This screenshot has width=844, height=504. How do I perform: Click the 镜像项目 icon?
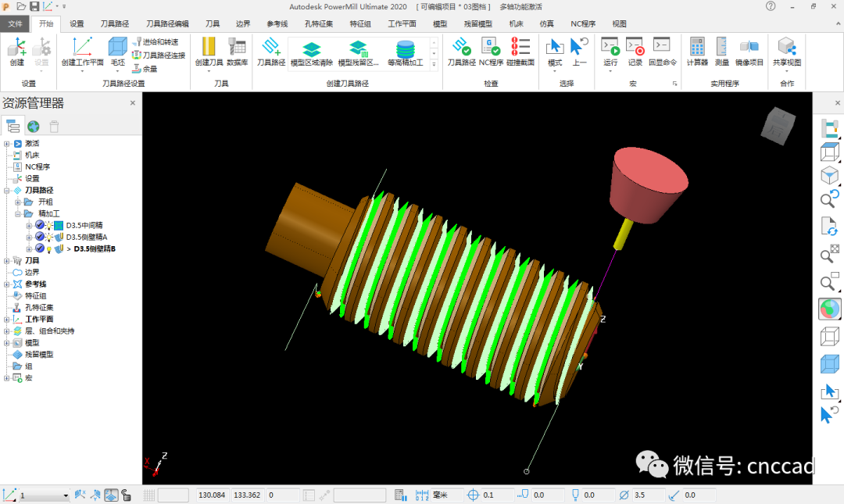coord(749,52)
